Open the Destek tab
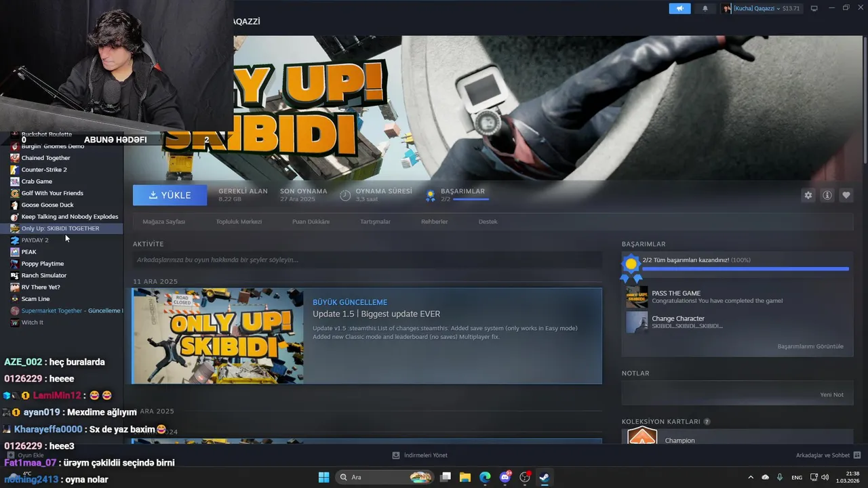This screenshot has width=868, height=488. tap(488, 222)
